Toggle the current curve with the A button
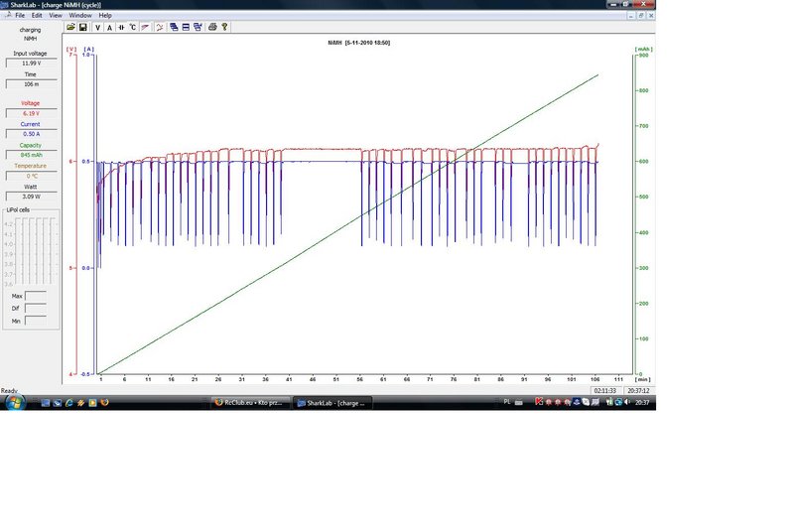 click(109, 28)
